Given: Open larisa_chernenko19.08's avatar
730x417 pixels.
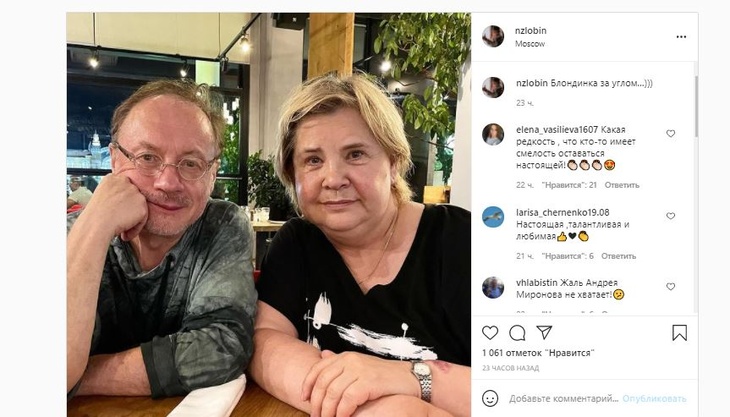Looking at the screenshot, I should coord(493,217).
